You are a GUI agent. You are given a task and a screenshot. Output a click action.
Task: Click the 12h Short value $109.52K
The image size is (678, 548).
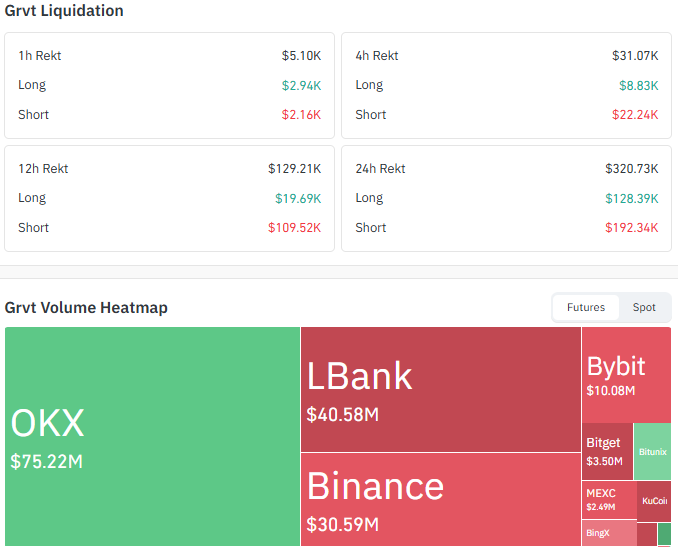(294, 228)
